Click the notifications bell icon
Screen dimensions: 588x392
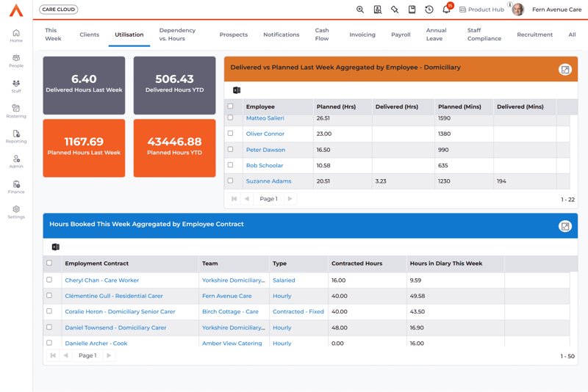coord(446,10)
